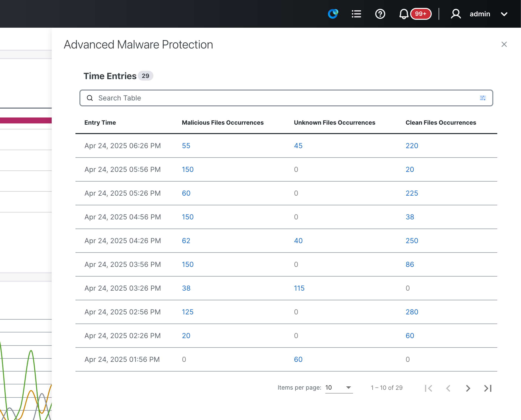Screen dimensions: 521x420
Task: Open malicious count 150 for 04:56 PM
Action: tap(188, 217)
